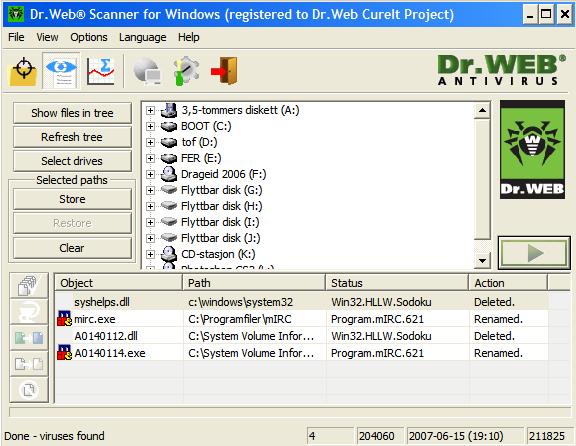Open the Language menu

coord(143,37)
